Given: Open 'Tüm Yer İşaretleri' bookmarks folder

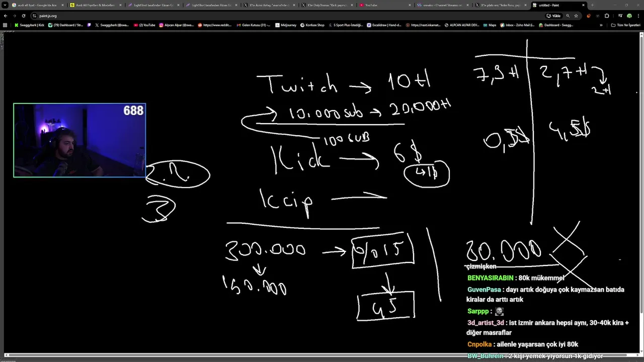Looking at the screenshot, I should (x=626, y=25).
